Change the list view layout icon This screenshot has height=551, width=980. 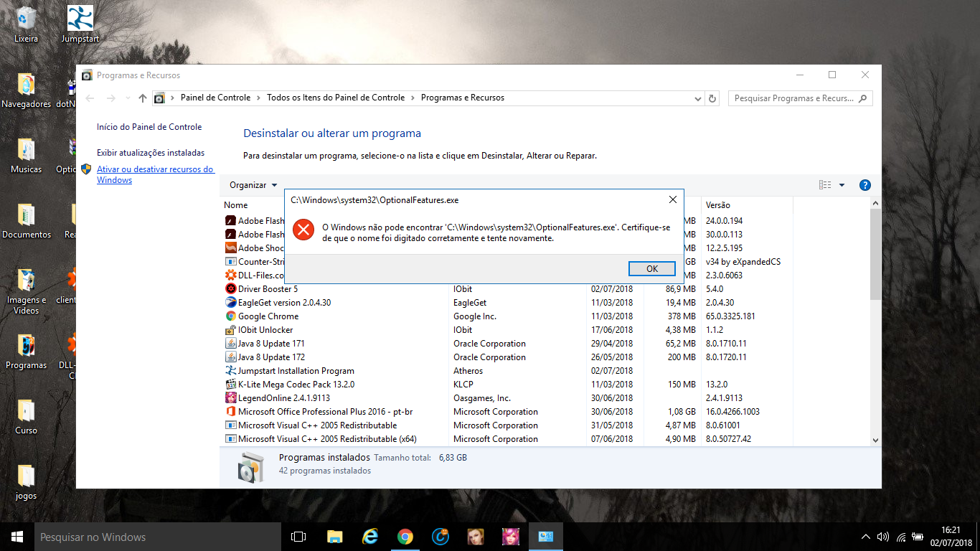pyautogui.click(x=825, y=185)
